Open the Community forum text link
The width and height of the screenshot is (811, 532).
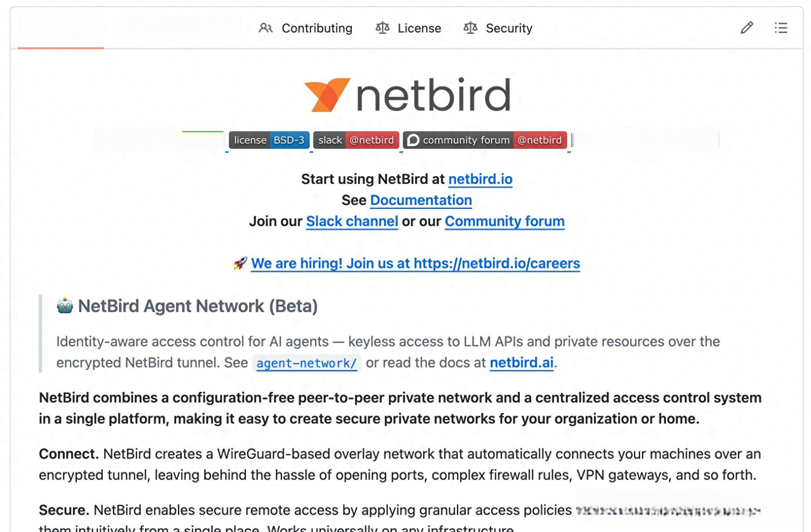coord(504,221)
